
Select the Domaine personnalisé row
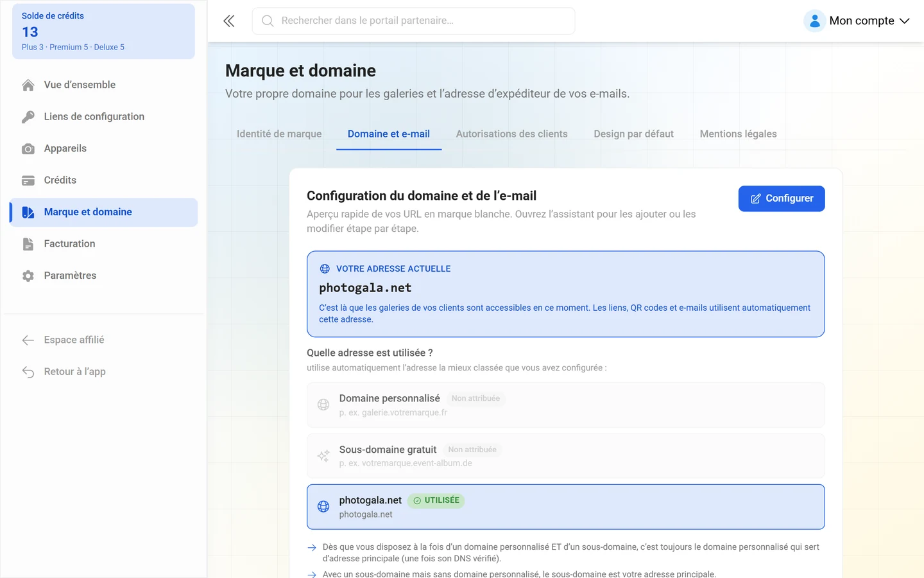click(x=566, y=405)
